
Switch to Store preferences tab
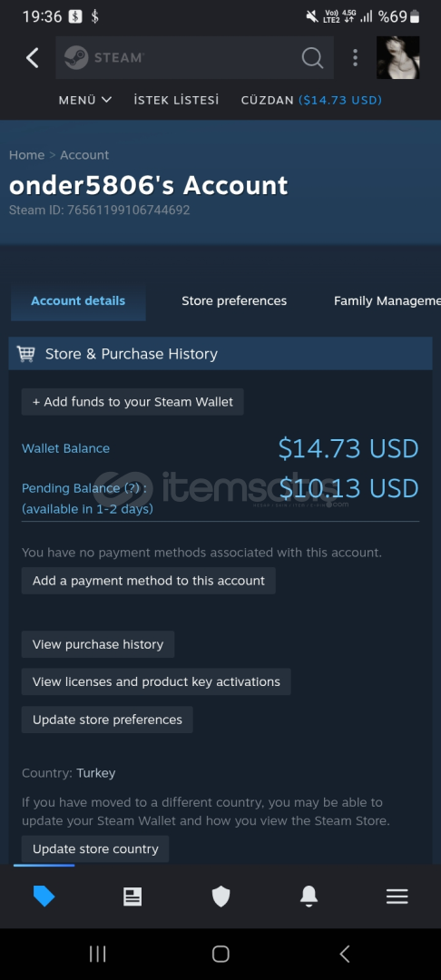234,300
